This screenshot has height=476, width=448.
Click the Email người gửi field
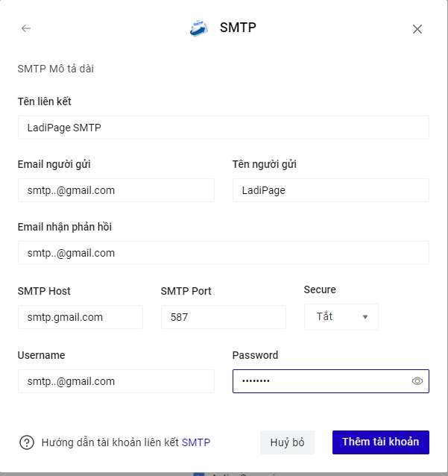point(116,190)
